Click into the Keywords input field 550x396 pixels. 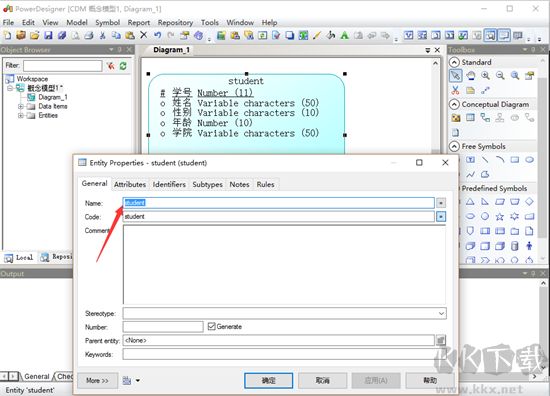pyautogui.click(x=284, y=354)
